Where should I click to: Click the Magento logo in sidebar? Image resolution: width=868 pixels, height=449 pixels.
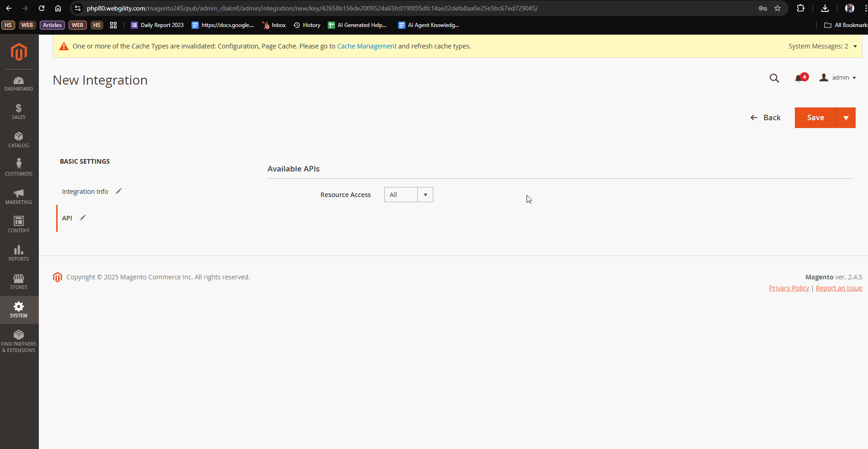coord(19,52)
